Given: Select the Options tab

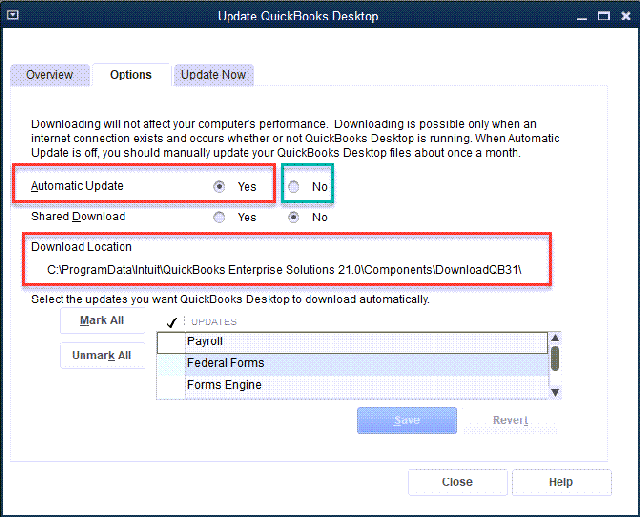Looking at the screenshot, I should click(131, 75).
